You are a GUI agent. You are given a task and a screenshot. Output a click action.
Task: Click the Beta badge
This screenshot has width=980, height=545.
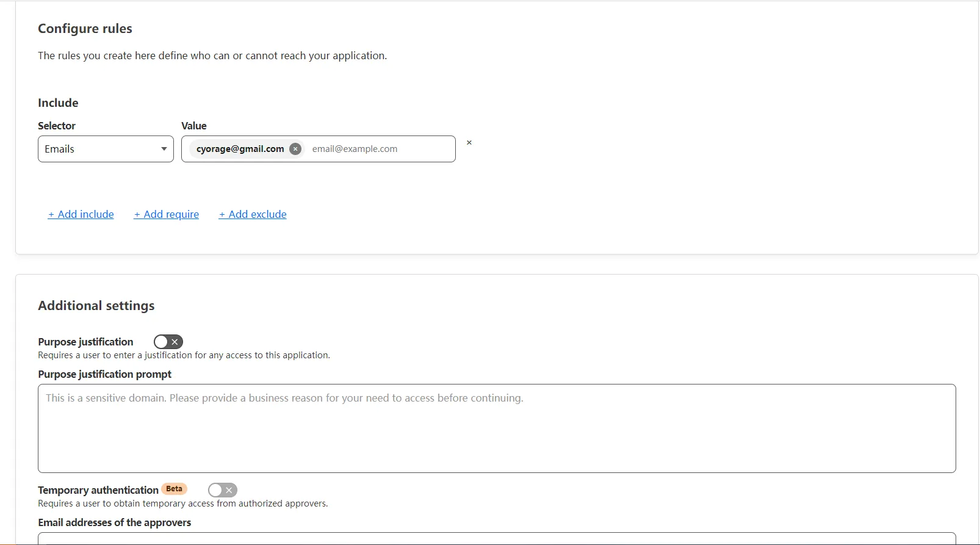point(174,489)
